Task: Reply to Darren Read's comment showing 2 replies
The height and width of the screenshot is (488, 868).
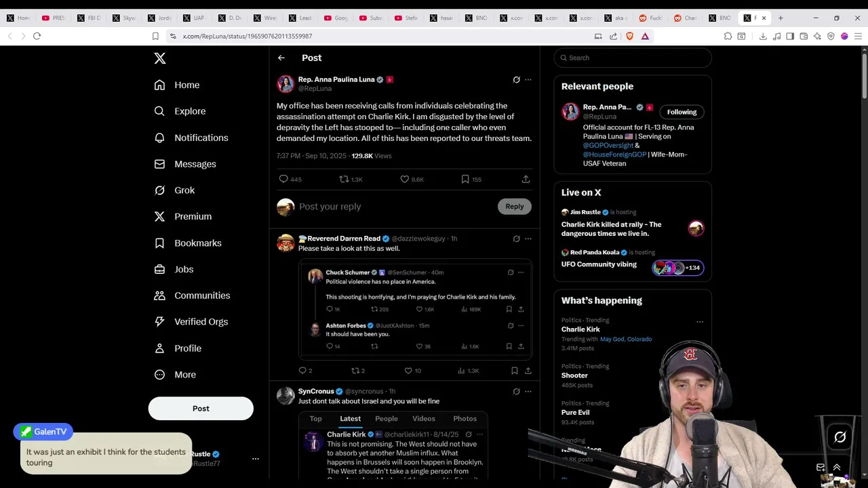Action: point(305,371)
